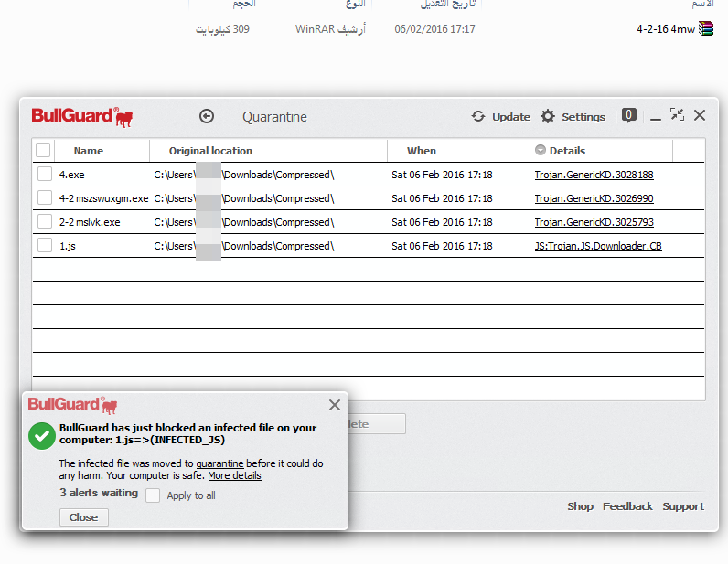The image size is (728, 564).
Task: Close the BullGuard Quarantine window
Action: point(700,115)
